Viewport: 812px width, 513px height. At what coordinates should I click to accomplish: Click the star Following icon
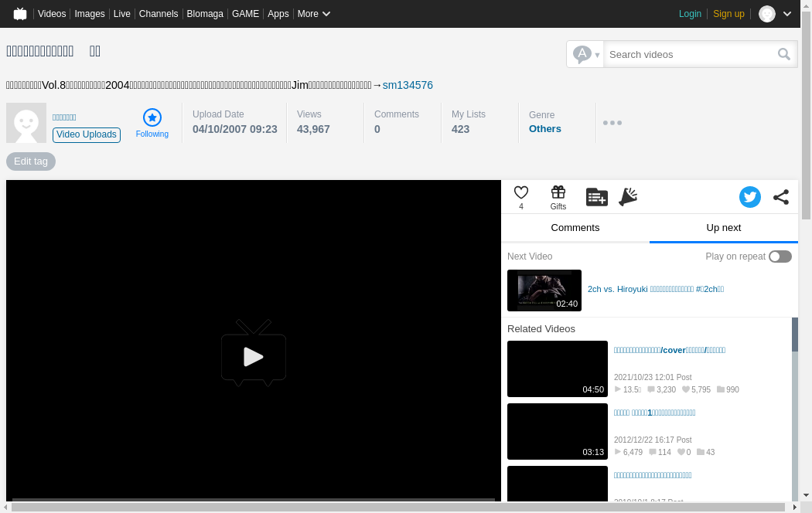pos(152,117)
